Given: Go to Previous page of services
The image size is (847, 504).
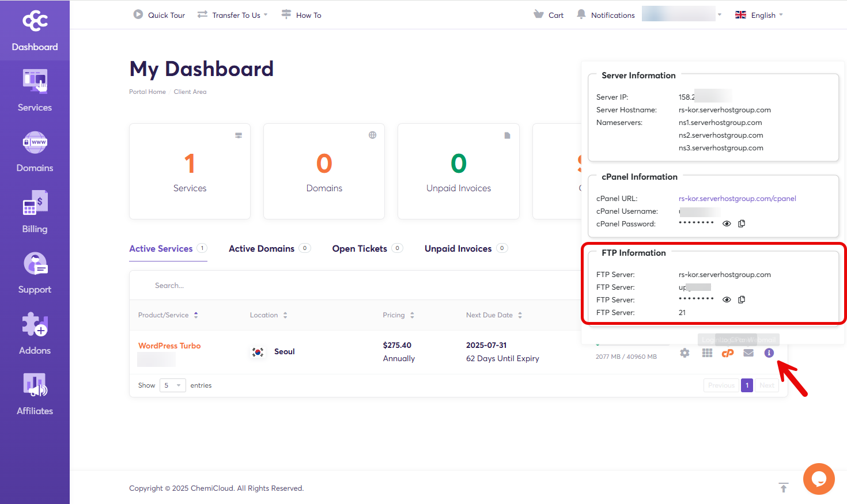Looking at the screenshot, I should 721,385.
